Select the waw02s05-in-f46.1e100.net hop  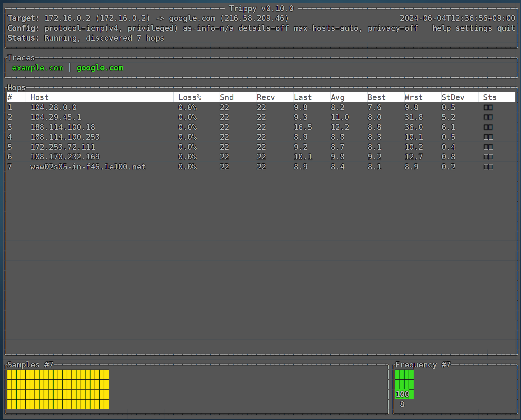point(88,167)
